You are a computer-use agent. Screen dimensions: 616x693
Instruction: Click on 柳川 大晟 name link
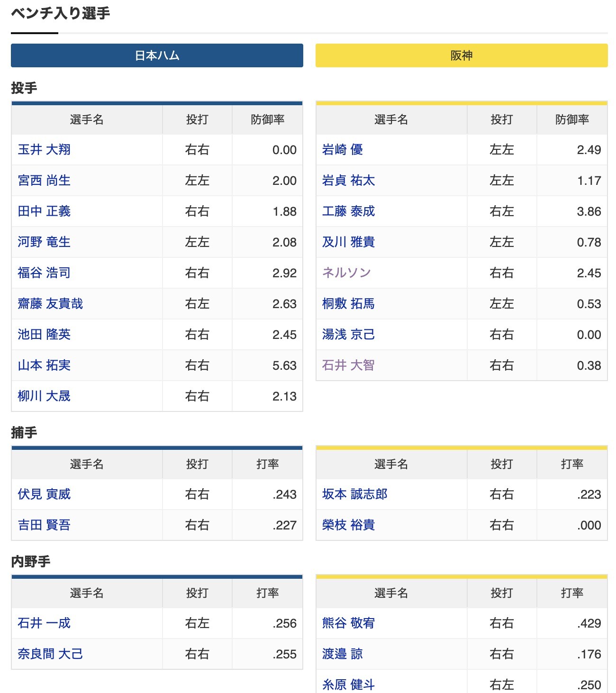tap(44, 396)
